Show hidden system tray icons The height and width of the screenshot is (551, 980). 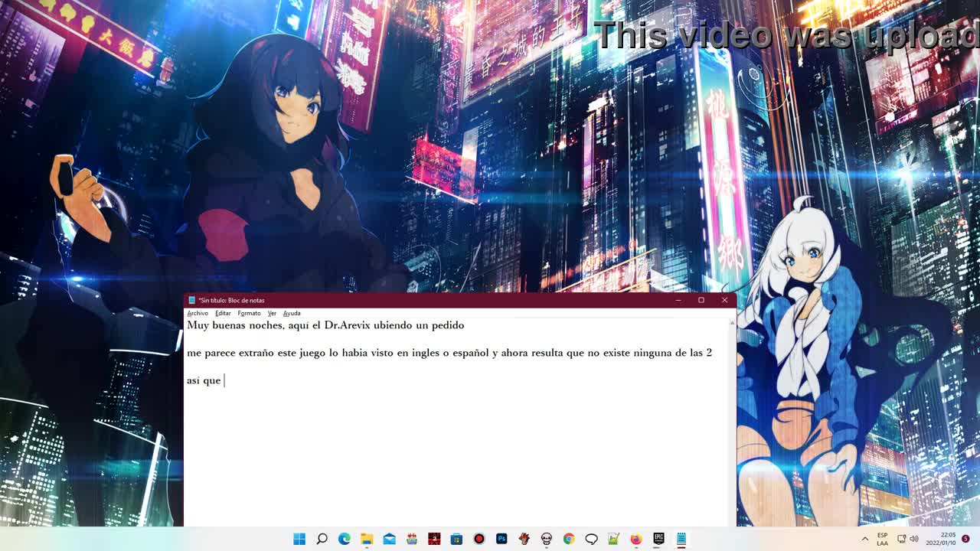[865, 539]
